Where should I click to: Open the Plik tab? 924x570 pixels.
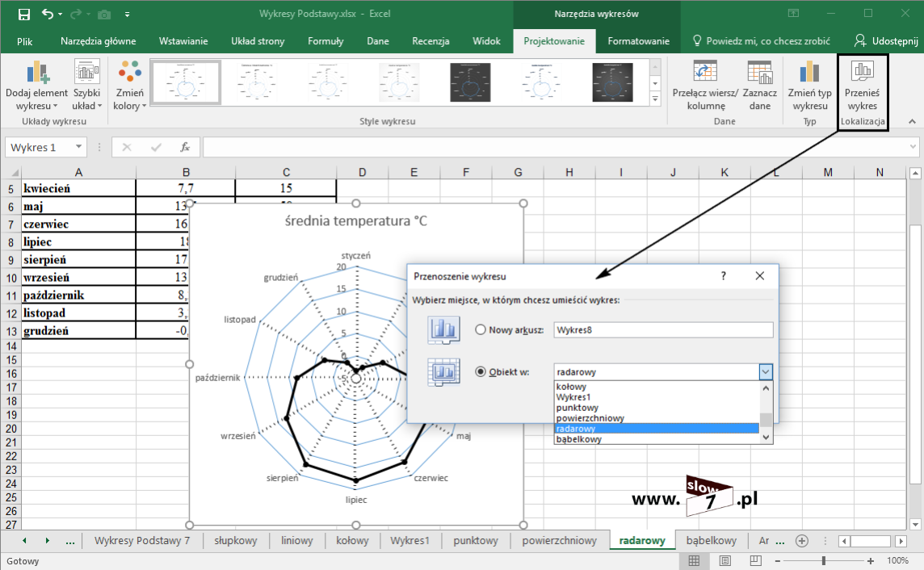[25, 41]
